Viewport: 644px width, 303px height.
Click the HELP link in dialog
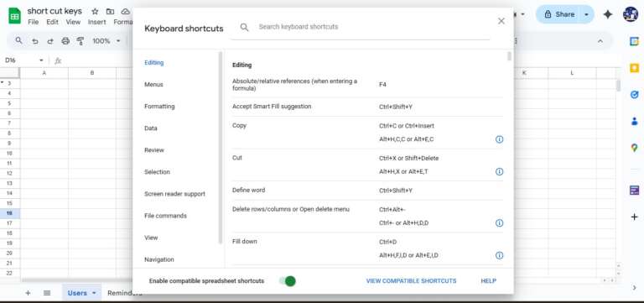488,281
